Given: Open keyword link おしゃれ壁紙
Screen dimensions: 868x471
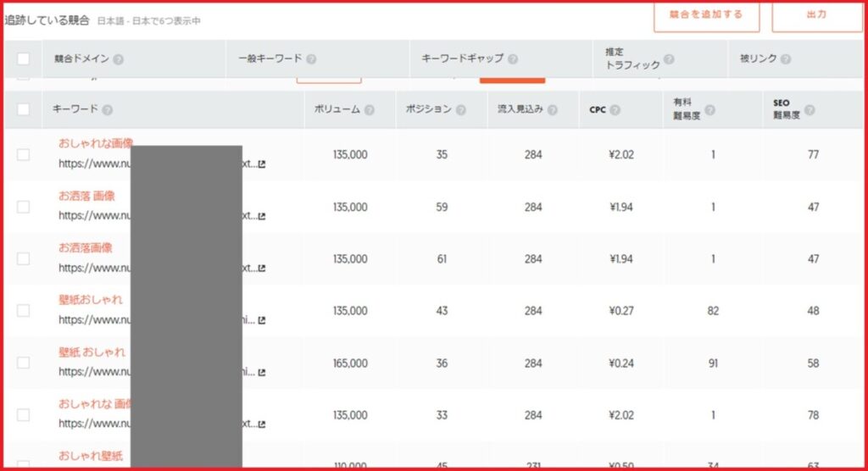Looking at the screenshot, I should point(91,456).
